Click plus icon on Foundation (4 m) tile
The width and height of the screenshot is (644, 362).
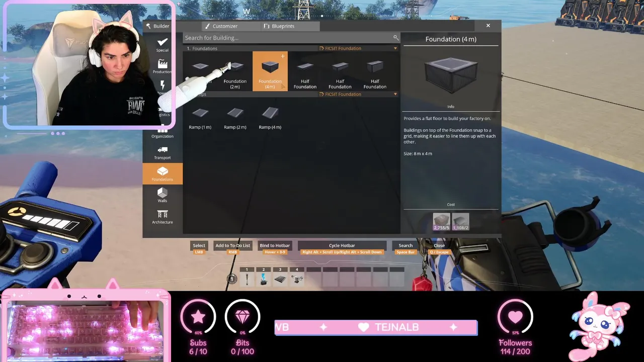coord(283,56)
